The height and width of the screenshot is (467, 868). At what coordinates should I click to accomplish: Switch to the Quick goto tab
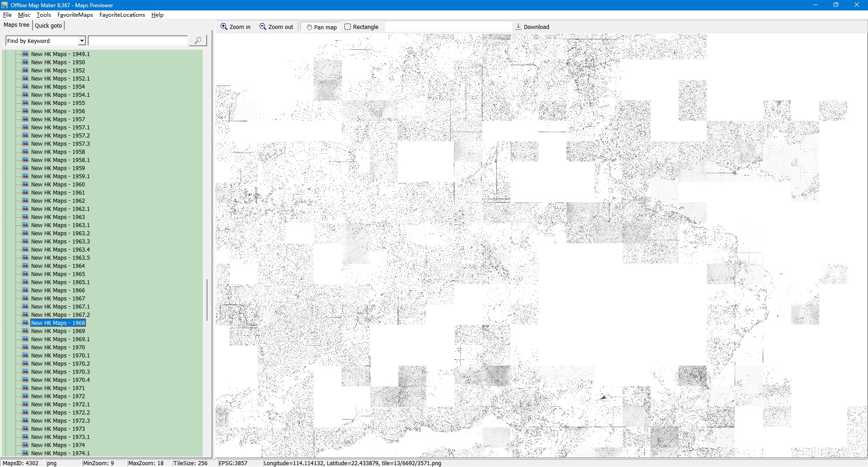[48, 25]
